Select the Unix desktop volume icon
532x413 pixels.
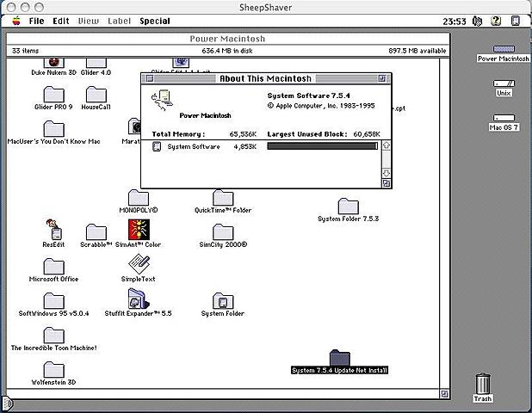click(504, 83)
